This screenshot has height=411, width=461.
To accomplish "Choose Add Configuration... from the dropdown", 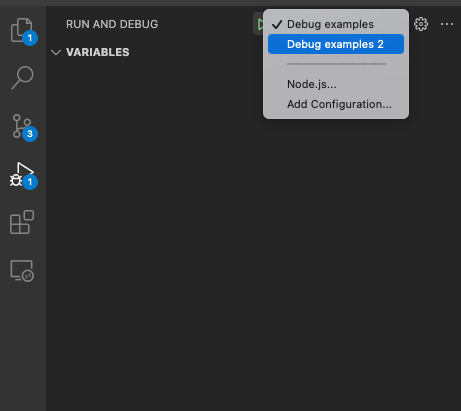I will click(x=336, y=104).
